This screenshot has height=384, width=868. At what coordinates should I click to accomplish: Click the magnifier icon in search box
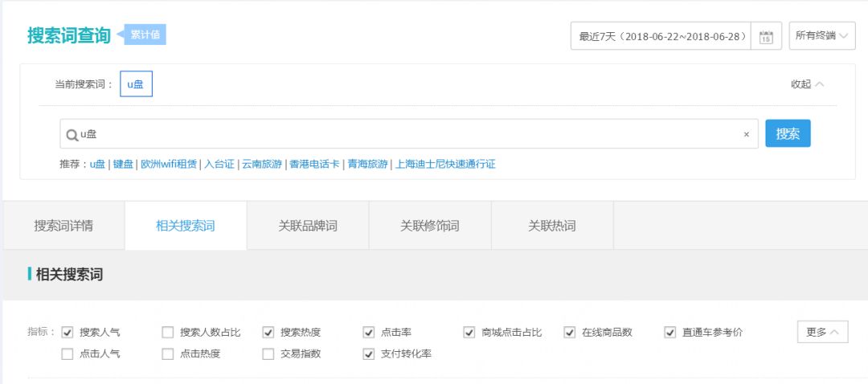pyautogui.click(x=72, y=134)
